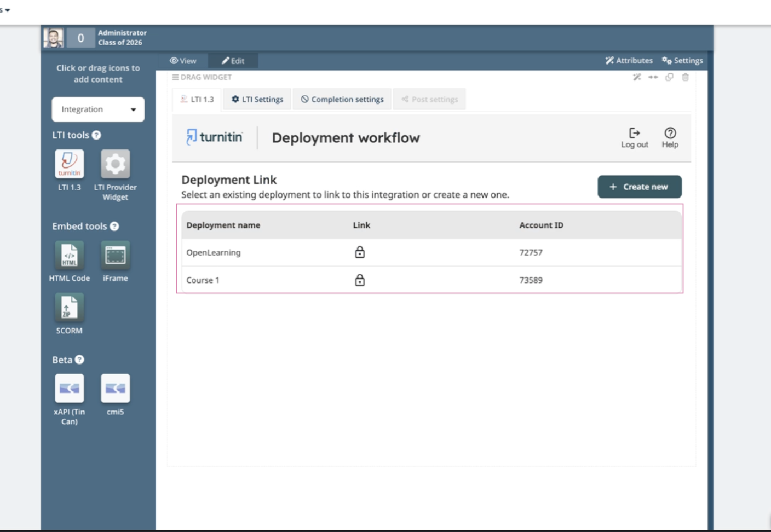Select the turnitin LTI 1.3 tool icon
This screenshot has width=771, height=532.
[70, 164]
